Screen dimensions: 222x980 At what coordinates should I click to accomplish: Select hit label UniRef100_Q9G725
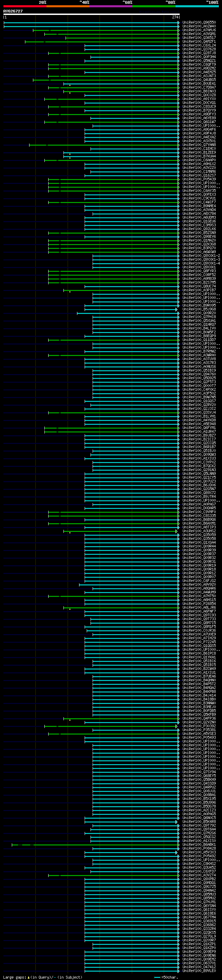point(199,887)
